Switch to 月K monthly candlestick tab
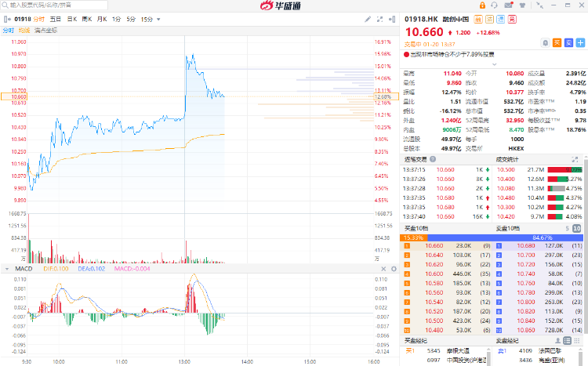The height and width of the screenshot is (366, 588). coord(102,19)
